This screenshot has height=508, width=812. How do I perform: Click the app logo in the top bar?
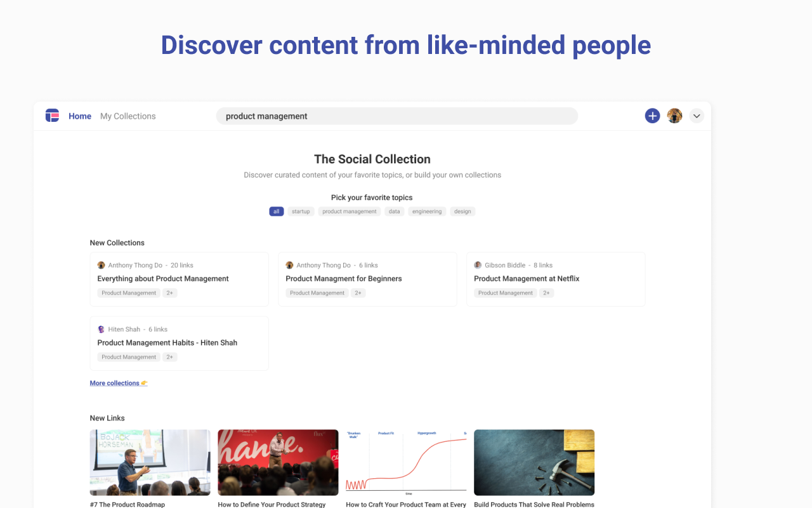coord(52,116)
